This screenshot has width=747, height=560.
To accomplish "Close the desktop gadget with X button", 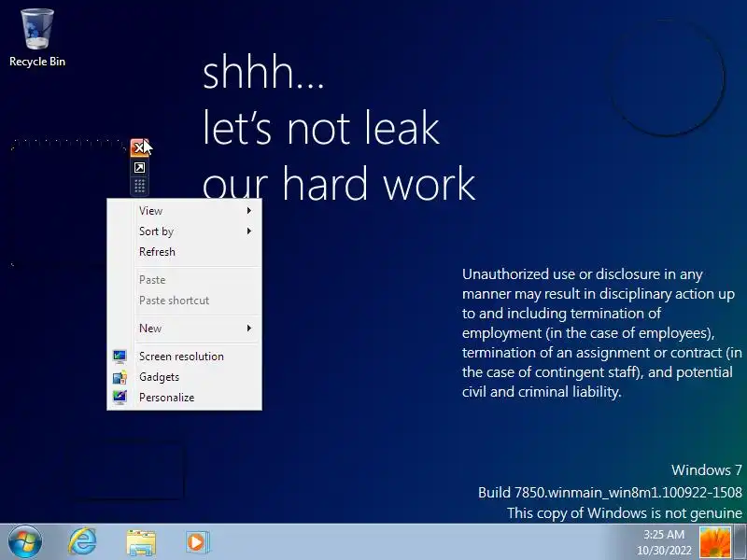I will coord(139,147).
